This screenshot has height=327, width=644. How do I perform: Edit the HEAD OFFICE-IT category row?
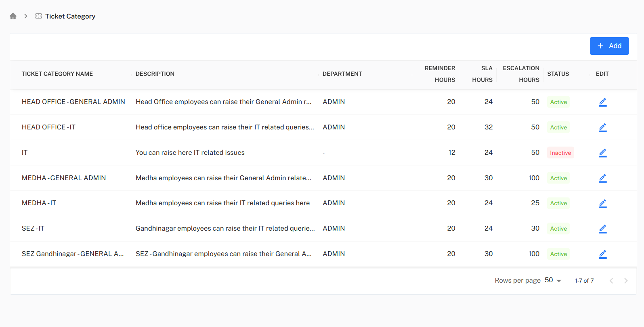[x=602, y=127]
